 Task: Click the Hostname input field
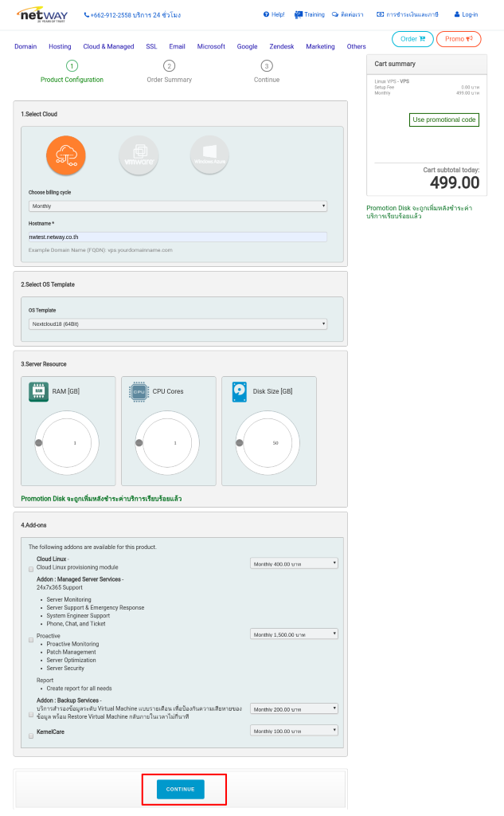click(x=178, y=237)
